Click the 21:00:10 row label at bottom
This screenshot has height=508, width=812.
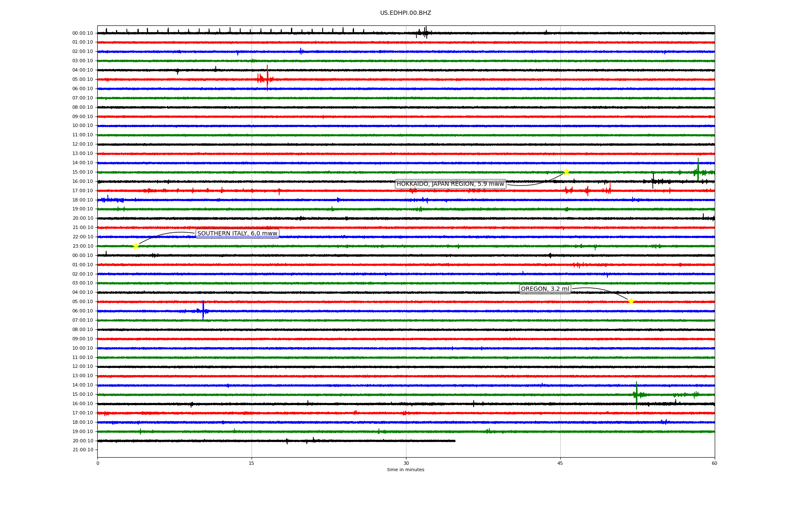click(x=83, y=450)
